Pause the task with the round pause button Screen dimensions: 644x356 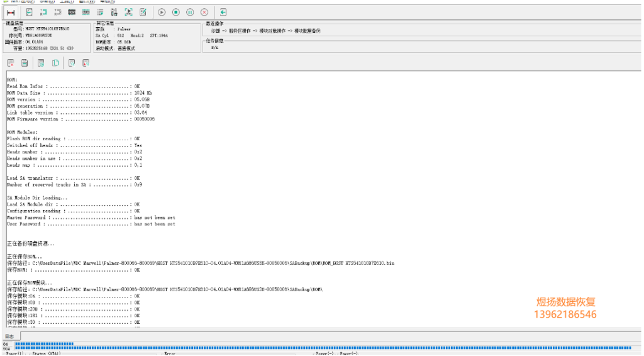point(190,13)
